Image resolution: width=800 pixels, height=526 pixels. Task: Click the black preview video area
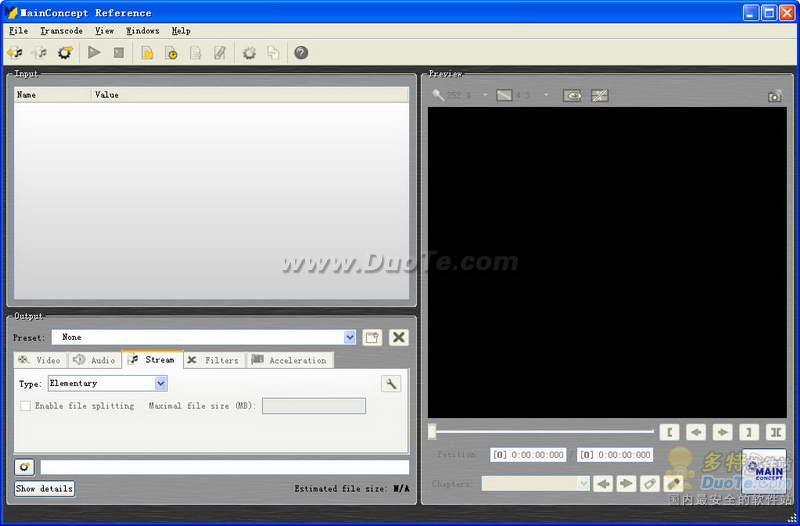click(x=607, y=262)
